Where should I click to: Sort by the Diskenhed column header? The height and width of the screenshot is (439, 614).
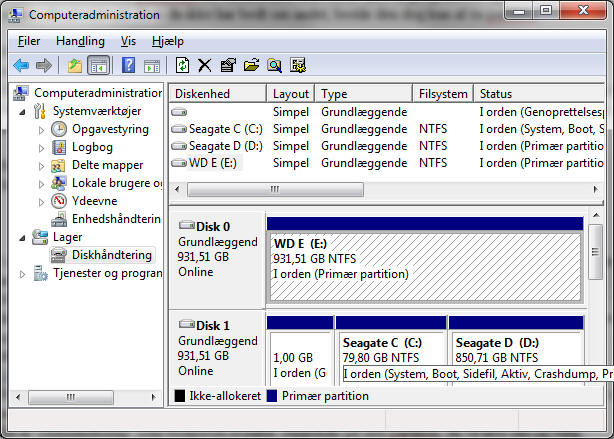tap(218, 94)
